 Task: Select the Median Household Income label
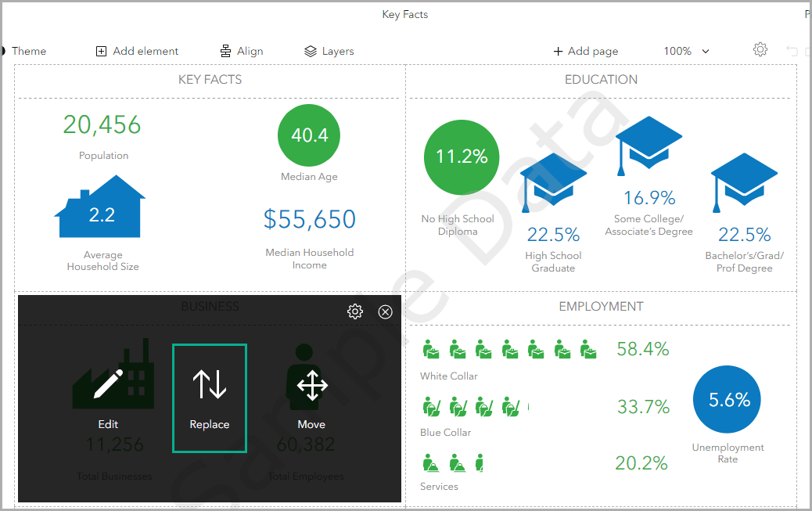[x=310, y=258]
